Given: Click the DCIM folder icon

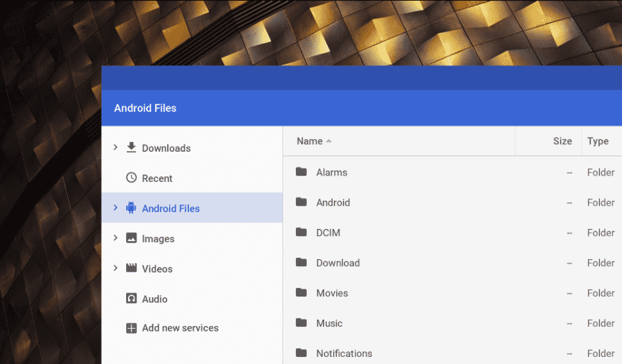Looking at the screenshot, I should point(301,233).
